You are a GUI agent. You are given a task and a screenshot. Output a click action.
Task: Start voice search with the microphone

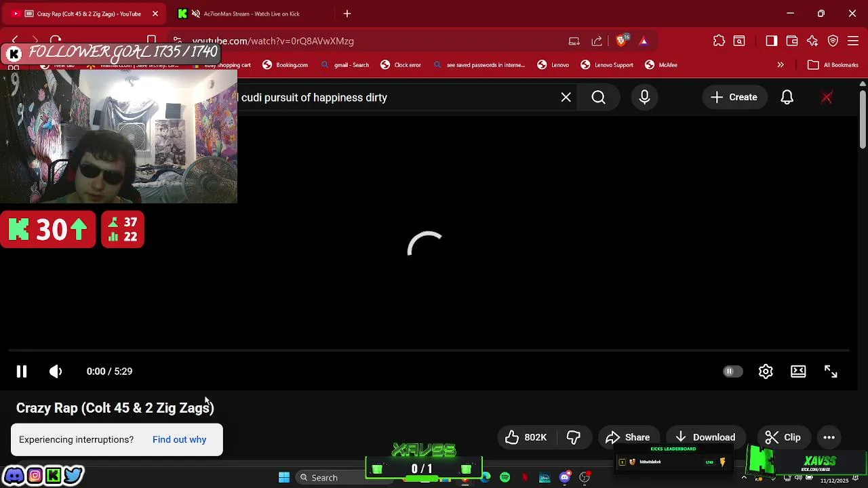pyautogui.click(x=644, y=97)
